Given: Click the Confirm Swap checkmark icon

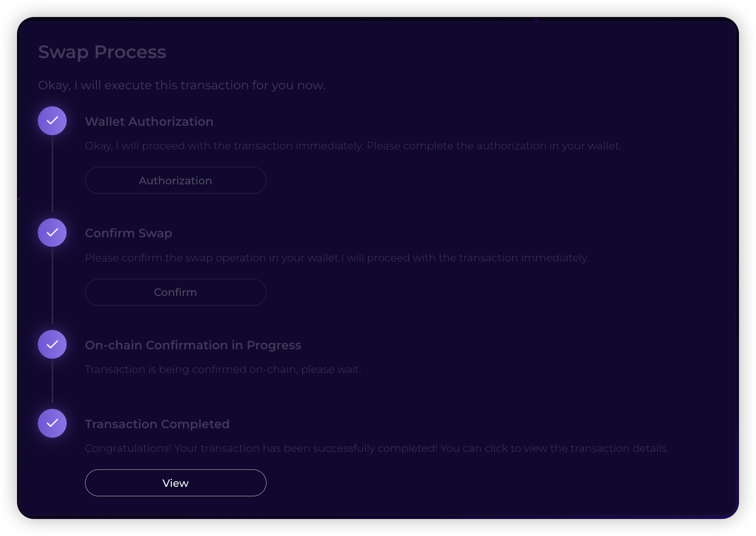Looking at the screenshot, I should 52,233.
